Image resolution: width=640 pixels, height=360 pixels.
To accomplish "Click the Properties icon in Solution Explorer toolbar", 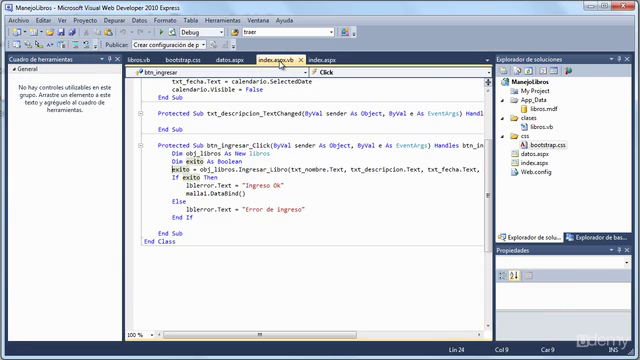I will tap(503, 71).
